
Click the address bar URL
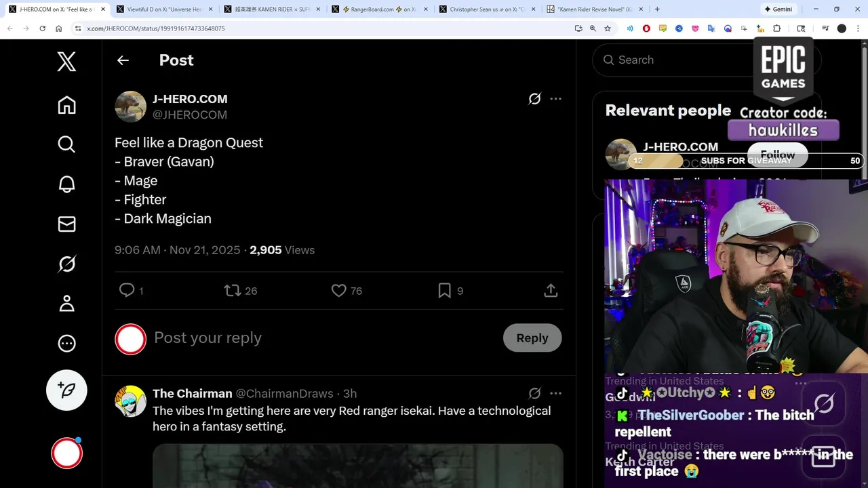pos(156,28)
